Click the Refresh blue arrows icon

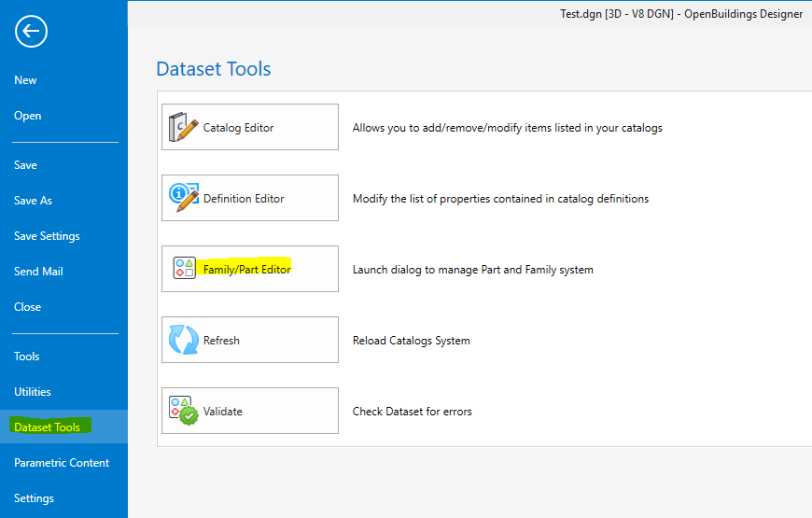(x=183, y=340)
